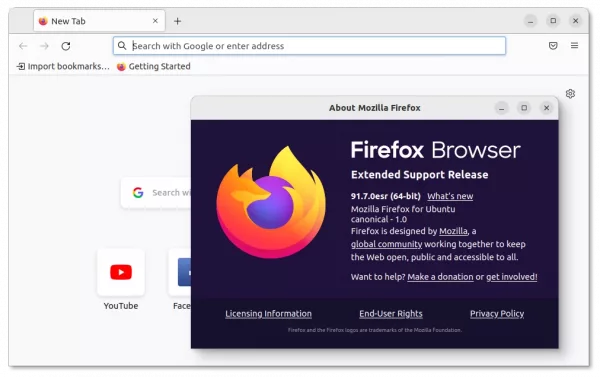Screen dimensions: 600x377
Task: Close the New Tab tab
Action: click(155, 21)
